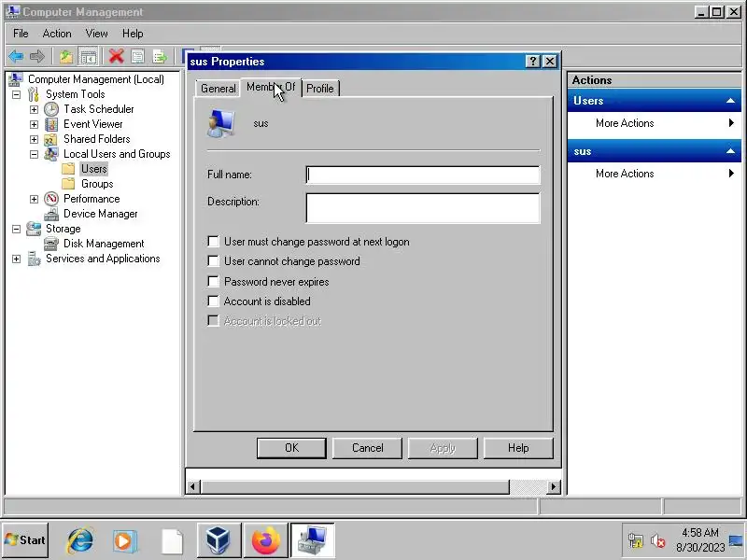Select the Task Scheduler clock icon
This screenshot has width=747, height=560.
pyautogui.click(x=51, y=109)
